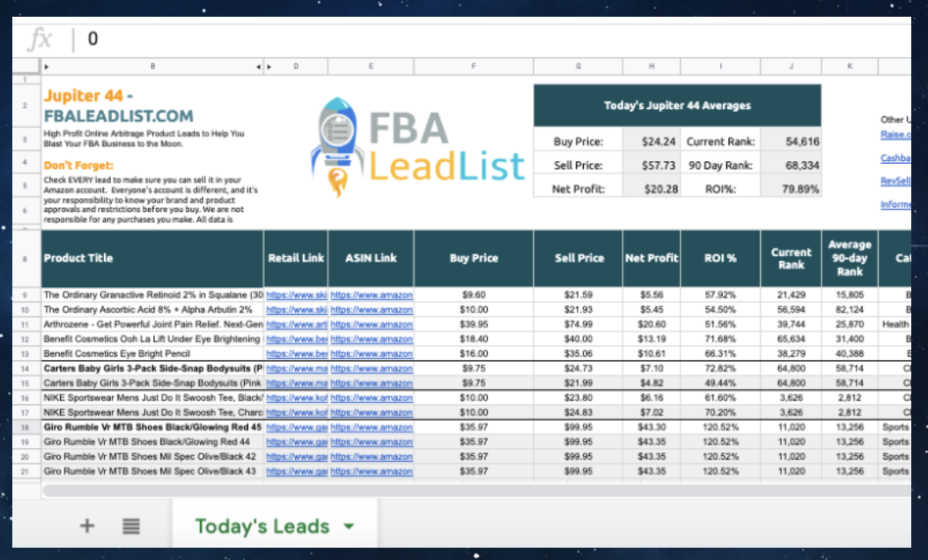Open the Informed link
Viewport: 928px width, 560px height.
tap(895, 205)
